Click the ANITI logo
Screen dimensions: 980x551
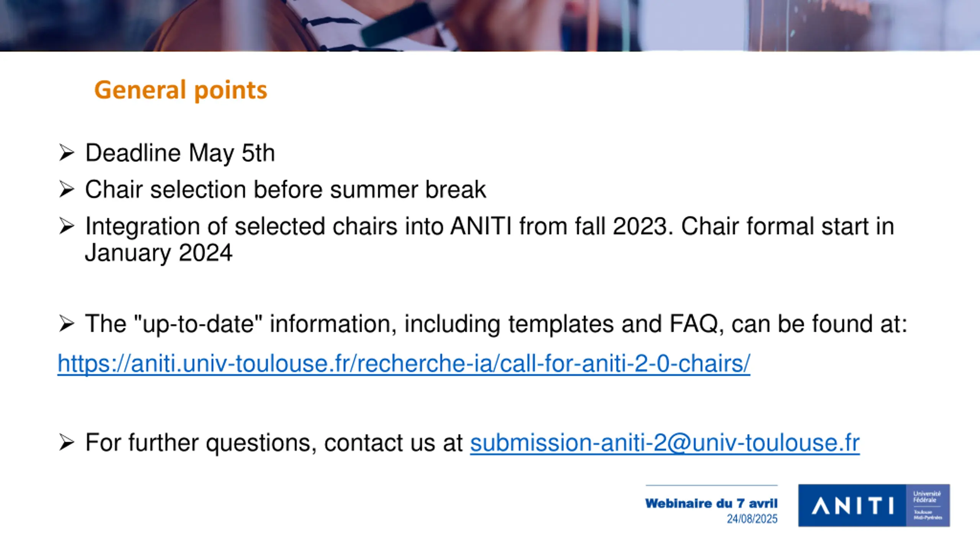852,505
